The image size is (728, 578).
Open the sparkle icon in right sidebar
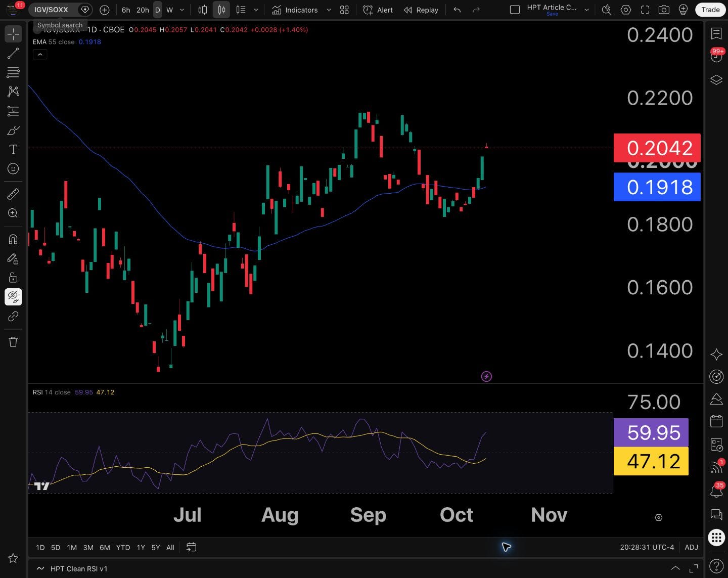pos(716,354)
